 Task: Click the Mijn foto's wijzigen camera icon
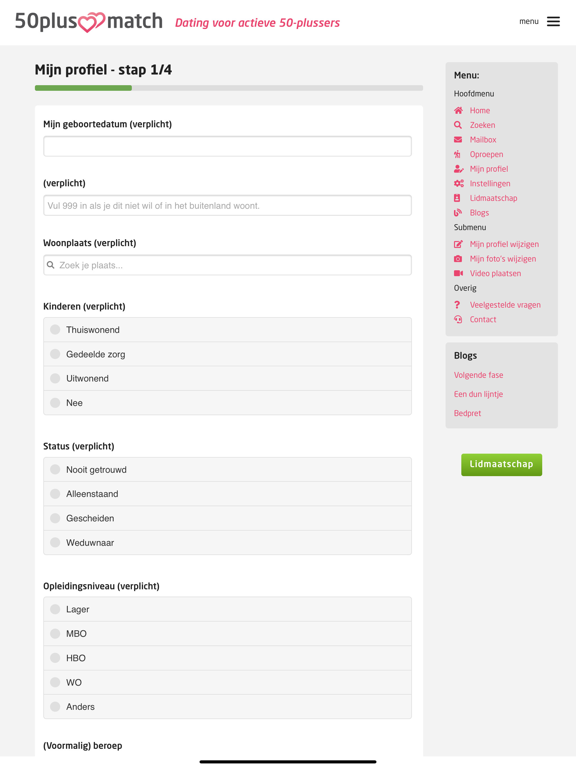[x=458, y=259]
